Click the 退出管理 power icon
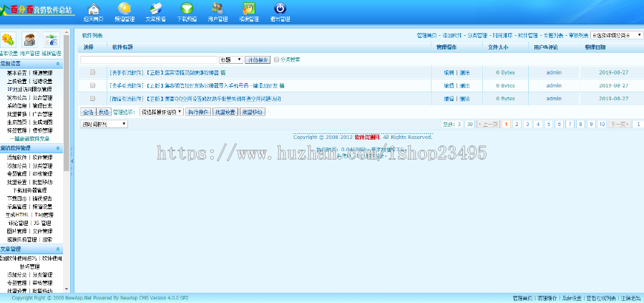 280,8
